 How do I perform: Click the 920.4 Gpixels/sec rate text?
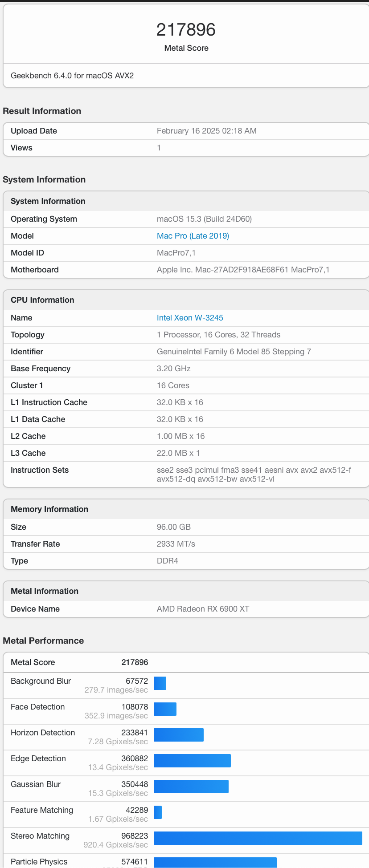pos(116,845)
